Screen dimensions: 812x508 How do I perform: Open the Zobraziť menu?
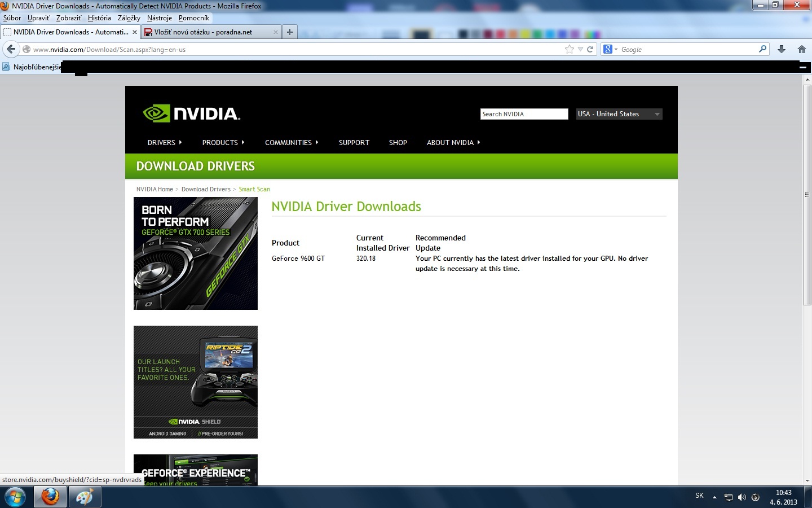[69, 18]
